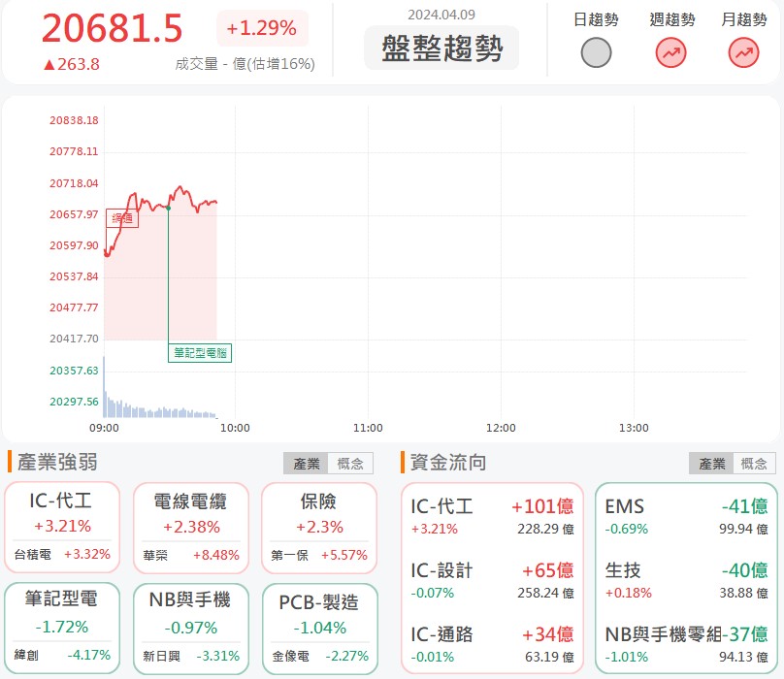The height and width of the screenshot is (679, 784).
Task: Click the 13:00 time axis label
Action: coord(634,428)
